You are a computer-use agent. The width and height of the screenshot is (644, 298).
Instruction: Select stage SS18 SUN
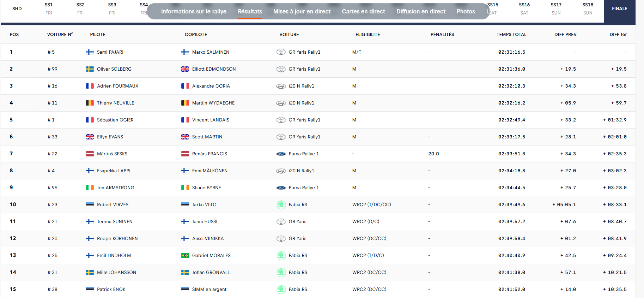click(588, 9)
